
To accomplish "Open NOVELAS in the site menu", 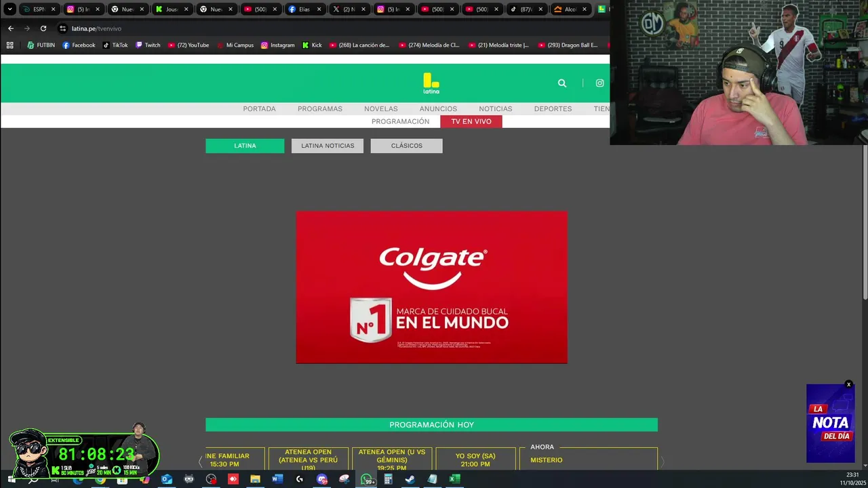I will coord(381,108).
